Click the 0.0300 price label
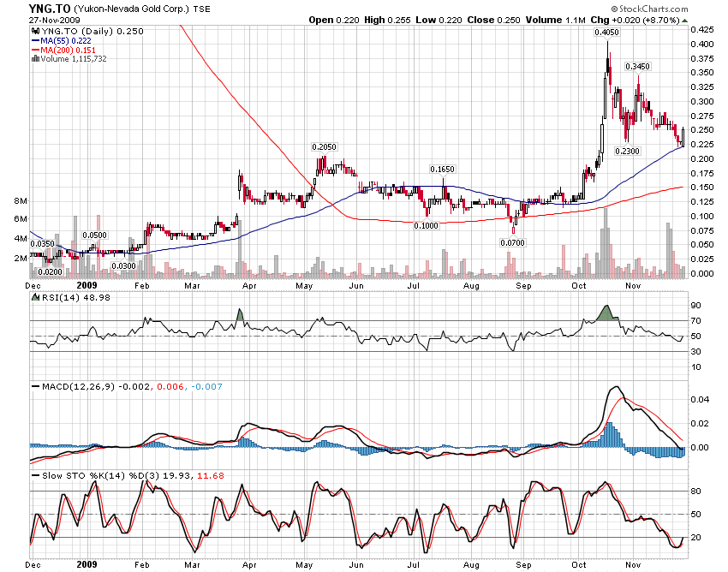 click(123, 266)
